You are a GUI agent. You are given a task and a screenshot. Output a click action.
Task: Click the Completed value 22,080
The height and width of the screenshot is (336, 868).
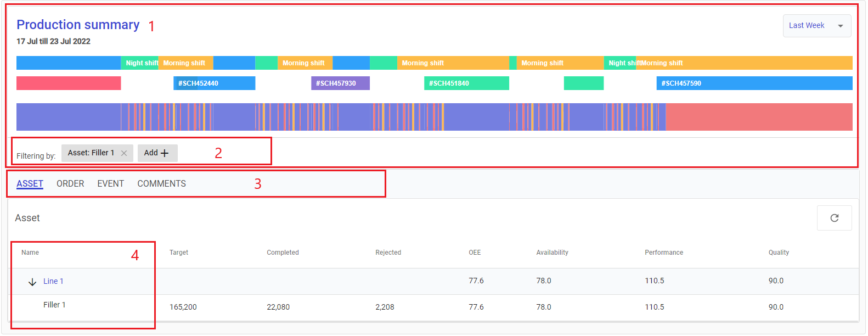click(x=278, y=307)
